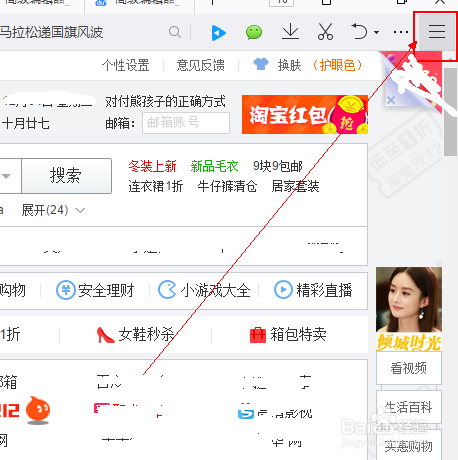The width and height of the screenshot is (458, 460).
Task: Expand the 展开(24) list
Action: tap(53, 210)
